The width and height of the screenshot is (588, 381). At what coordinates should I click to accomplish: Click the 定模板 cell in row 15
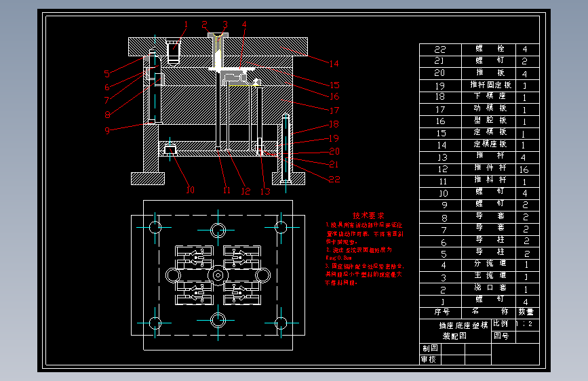point(488,133)
